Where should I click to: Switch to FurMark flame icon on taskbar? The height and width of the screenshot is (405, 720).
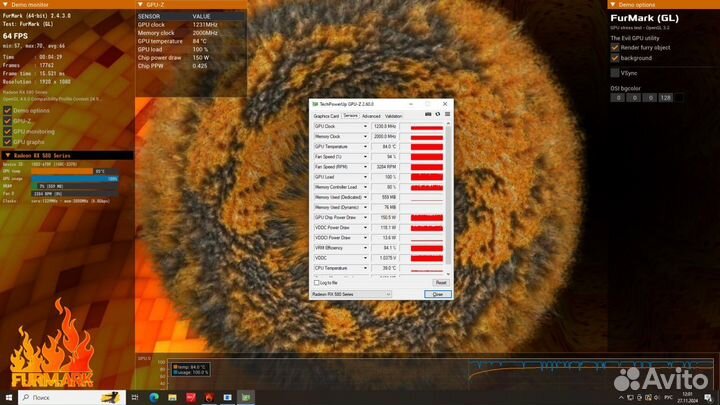pyautogui.click(x=209, y=397)
